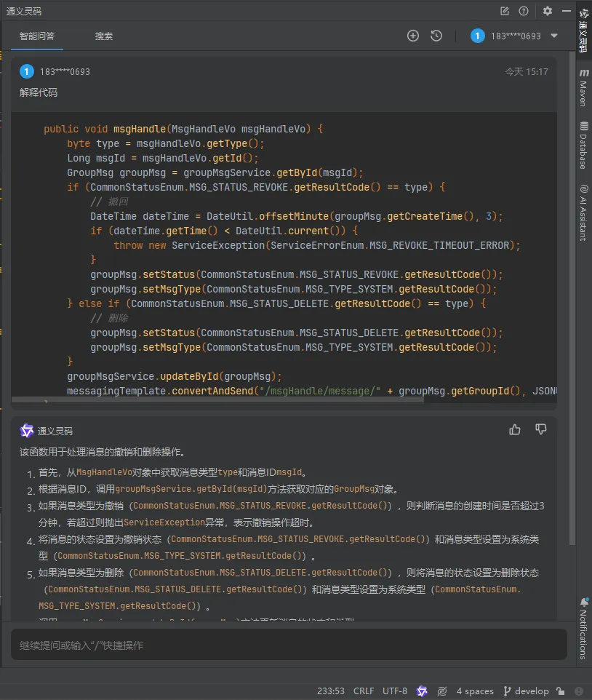Dislike the answer with thumbs down

pos(540,429)
